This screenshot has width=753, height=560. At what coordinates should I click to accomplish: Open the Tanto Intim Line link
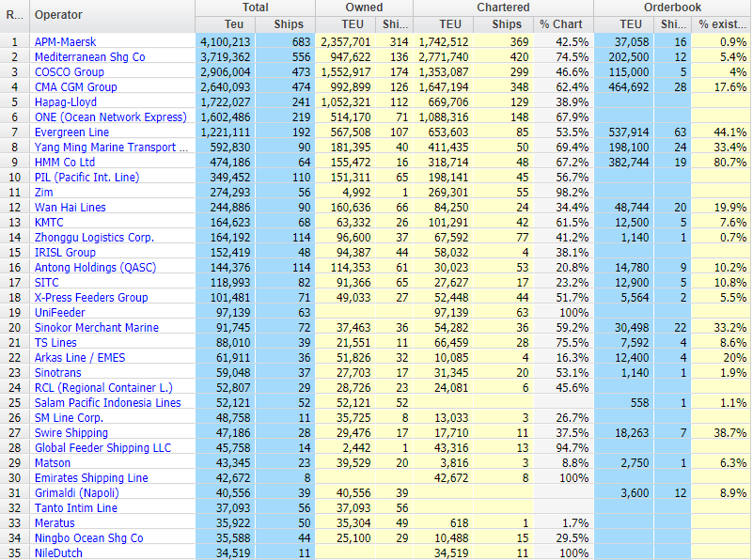(x=76, y=508)
